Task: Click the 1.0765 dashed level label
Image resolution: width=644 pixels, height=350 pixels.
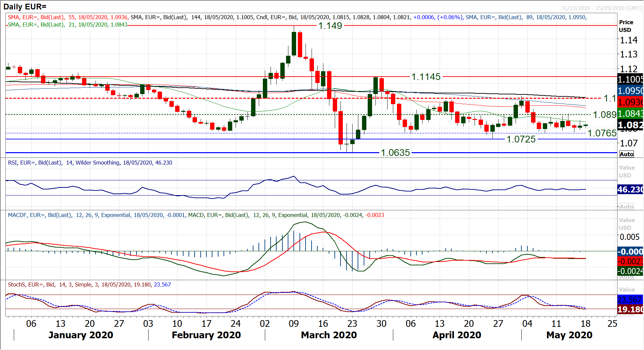Action: tap(602, 133)
